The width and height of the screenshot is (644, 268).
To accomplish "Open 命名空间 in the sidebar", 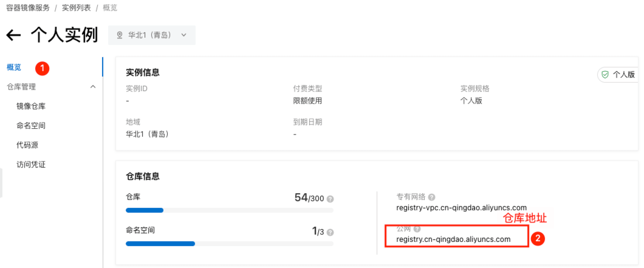I will [31, 125].
